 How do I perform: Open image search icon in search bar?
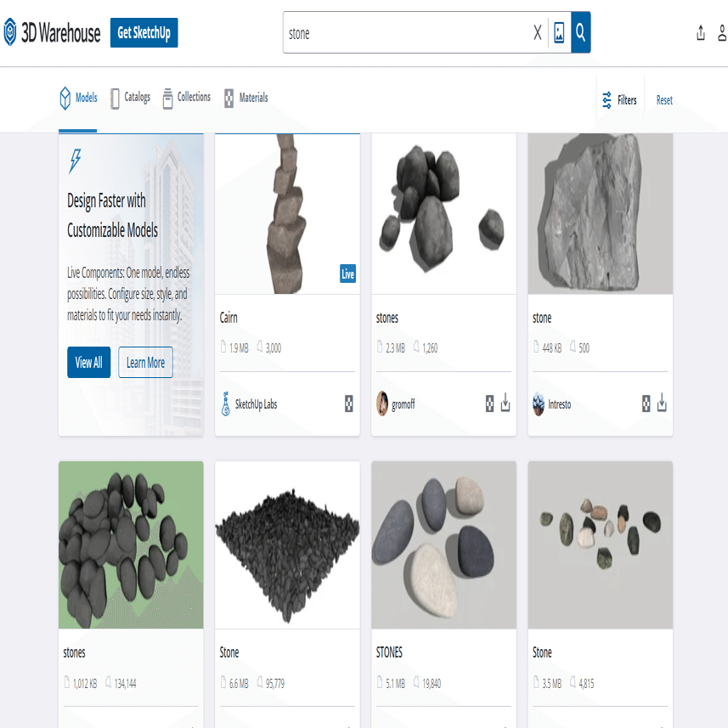click(559, 32)
